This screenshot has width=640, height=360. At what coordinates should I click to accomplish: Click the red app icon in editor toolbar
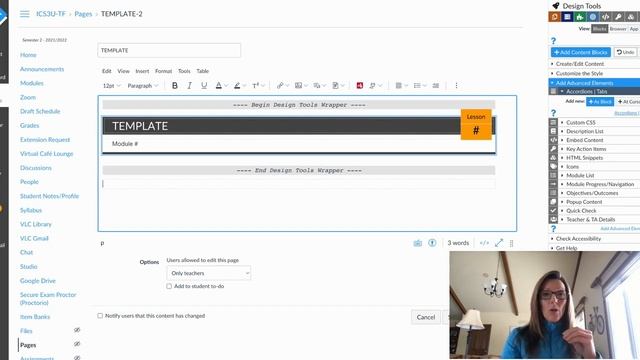tap(360, 86)
